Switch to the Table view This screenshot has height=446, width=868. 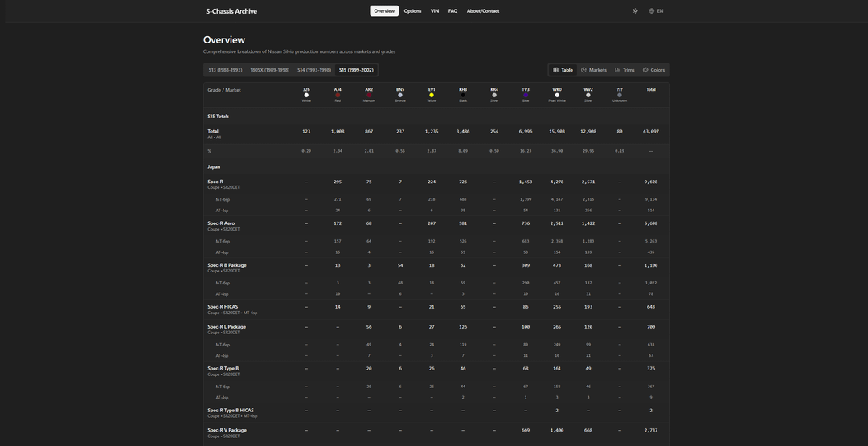coord(563,70)
